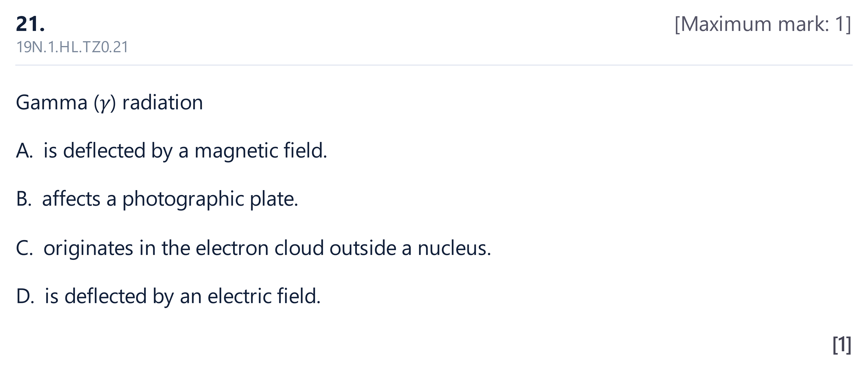Click the bold question number 21
The width and height of the screenshot is (868, 371).
tap(30, 24)
